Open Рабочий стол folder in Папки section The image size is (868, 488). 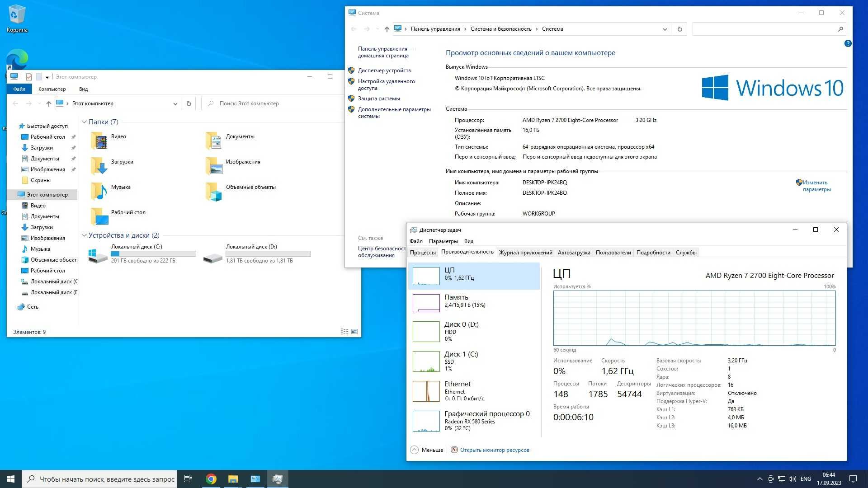coord(118,216)
